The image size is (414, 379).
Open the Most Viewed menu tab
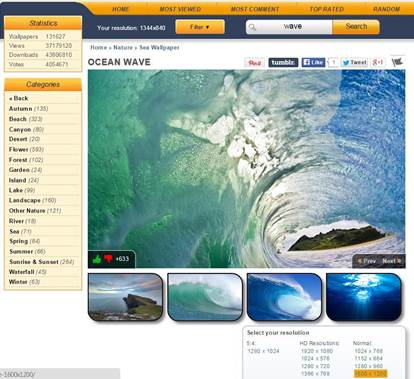coord(180,9)
